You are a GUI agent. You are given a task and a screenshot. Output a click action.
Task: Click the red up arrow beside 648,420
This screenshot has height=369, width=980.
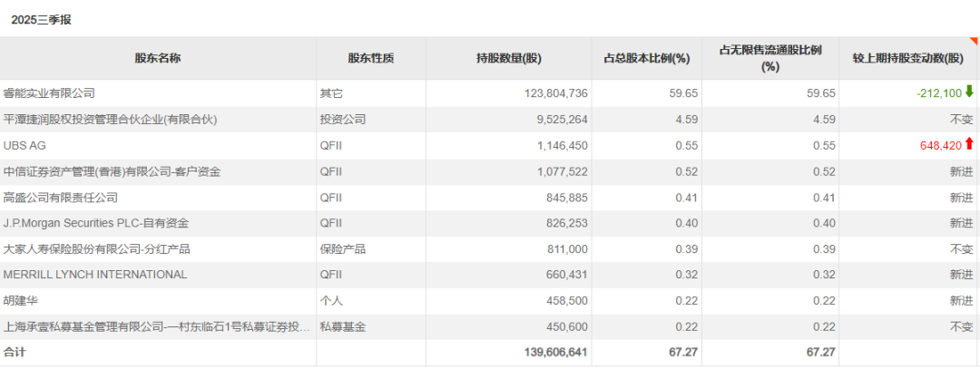pos(969,144)
